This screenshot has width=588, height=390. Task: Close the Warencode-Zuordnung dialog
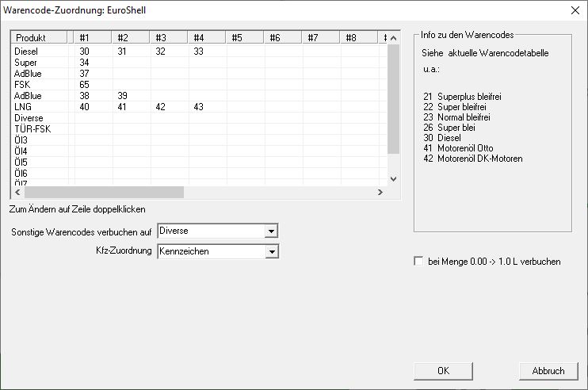click(x=575, y=10)
